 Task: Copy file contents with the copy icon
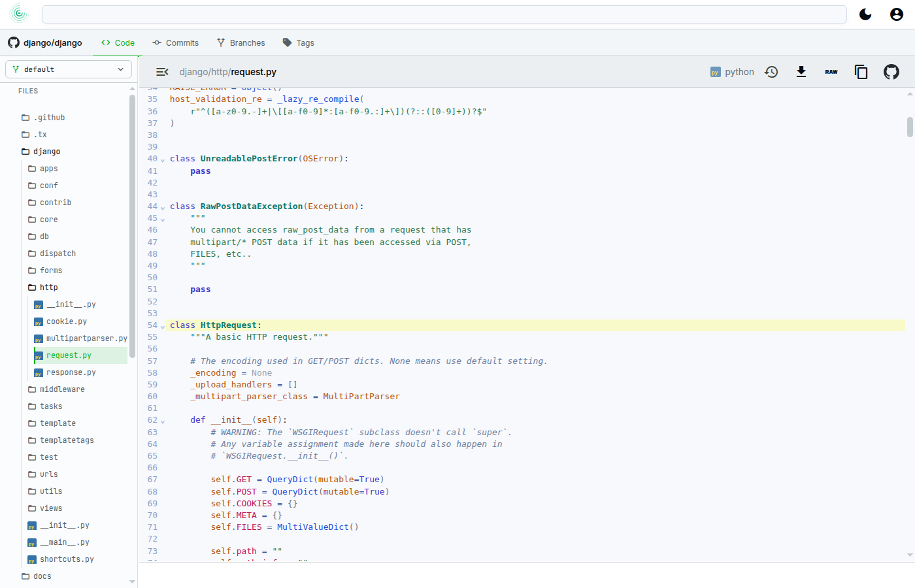861,72
